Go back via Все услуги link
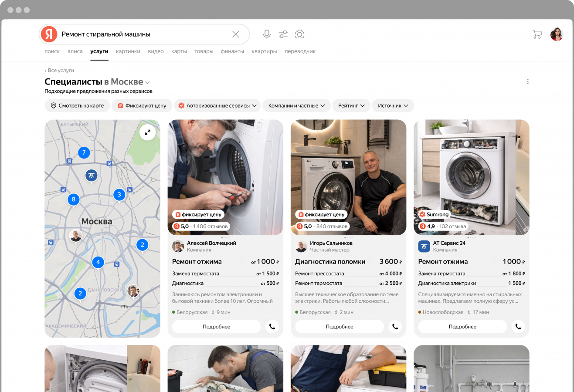 pos(60,70)
